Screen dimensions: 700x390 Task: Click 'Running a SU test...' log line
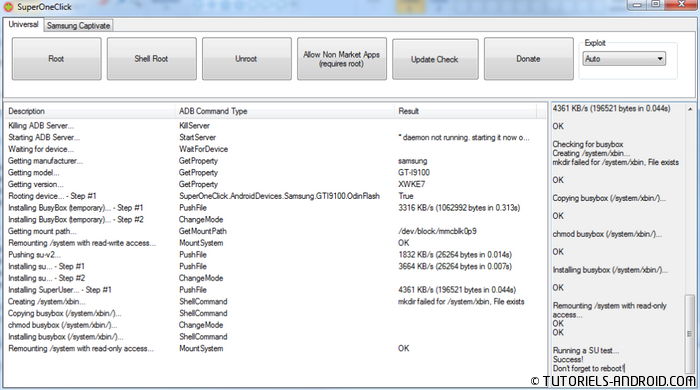click(586, 350)
